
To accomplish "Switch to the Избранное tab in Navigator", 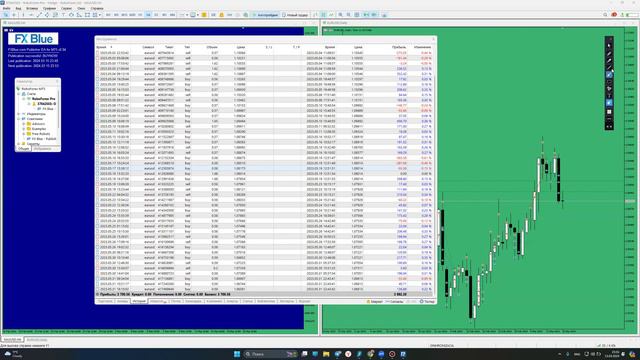I will (42, 149).
